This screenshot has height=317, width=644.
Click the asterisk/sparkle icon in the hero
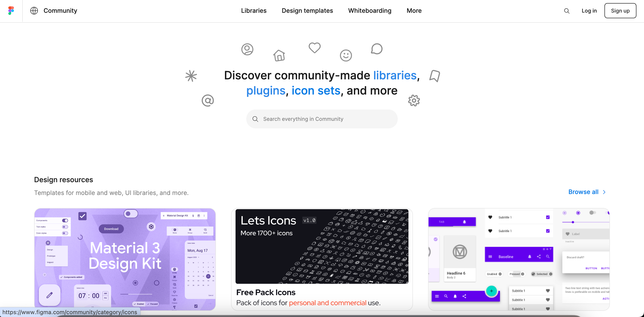pyautogui.click(x=191, y=75)
